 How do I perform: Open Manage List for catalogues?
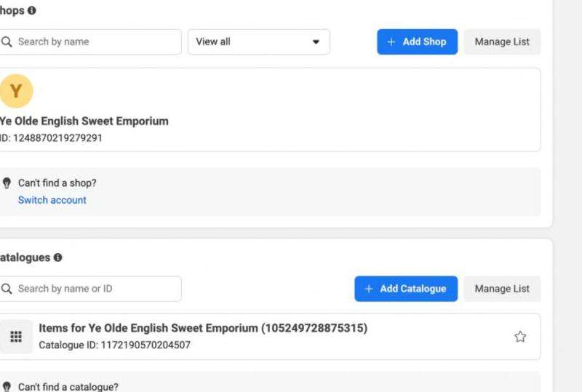click(502, 289)
